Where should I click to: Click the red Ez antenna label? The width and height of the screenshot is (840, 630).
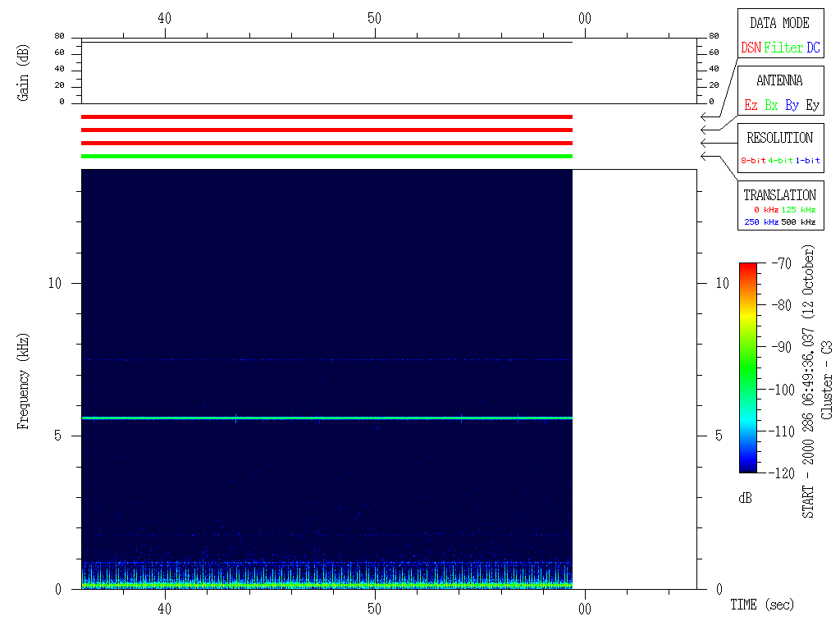751,105
